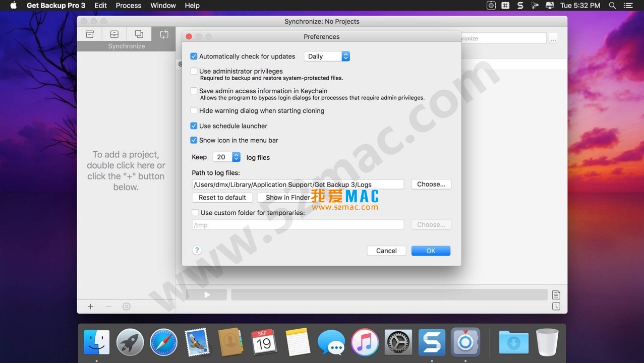
Task: Open the Daily update frequency dropdown
Action: [x=327, y=56]
